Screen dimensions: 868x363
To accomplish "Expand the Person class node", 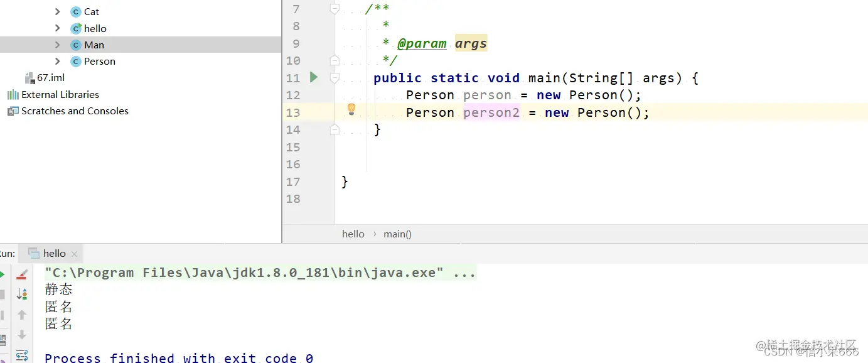I will pos(57,61).
